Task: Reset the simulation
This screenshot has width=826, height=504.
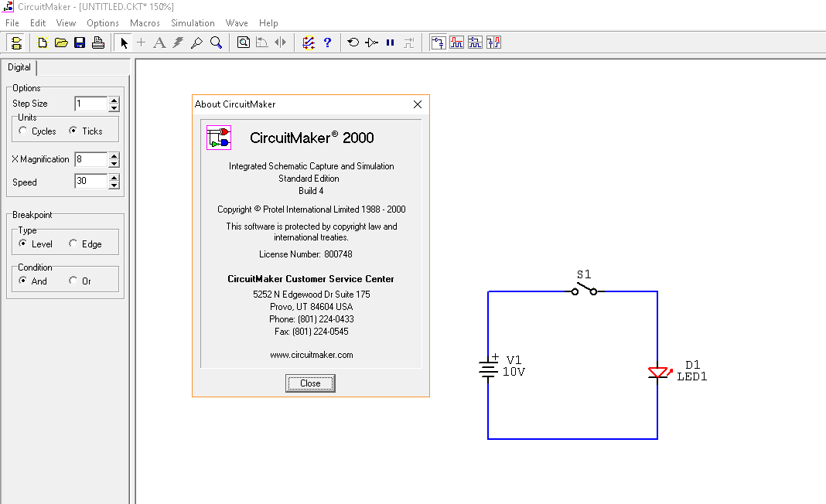Action: point(353,43)
